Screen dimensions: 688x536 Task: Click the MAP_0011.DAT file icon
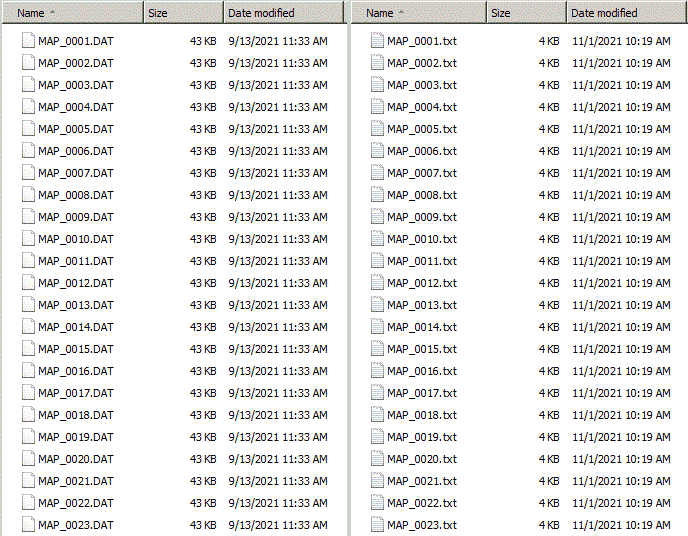point(28,261)
